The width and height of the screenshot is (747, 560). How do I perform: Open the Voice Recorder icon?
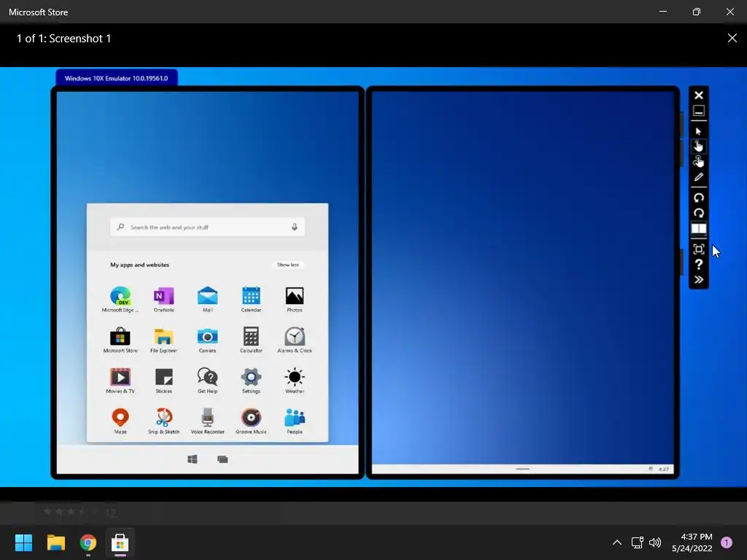pyautogui.click(x=207, y=418)
